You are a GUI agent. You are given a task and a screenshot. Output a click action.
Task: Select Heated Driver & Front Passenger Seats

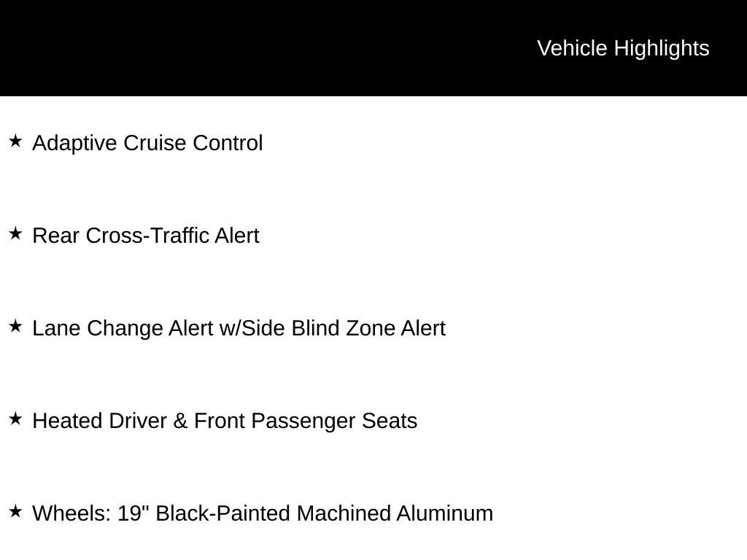tap(225, 421)
